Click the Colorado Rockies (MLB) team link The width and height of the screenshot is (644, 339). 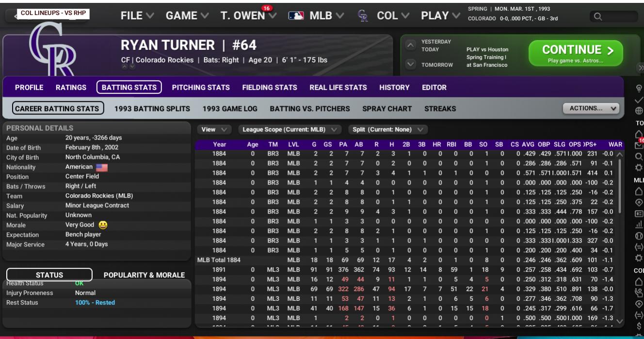click(99, 196)
